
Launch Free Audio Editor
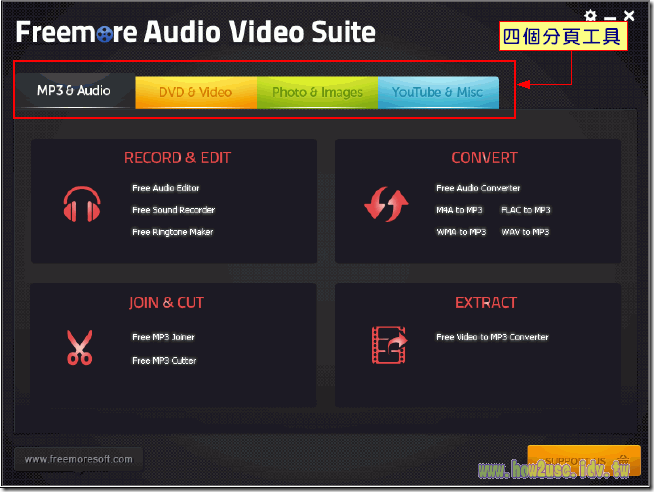click(x=166, y=188)
